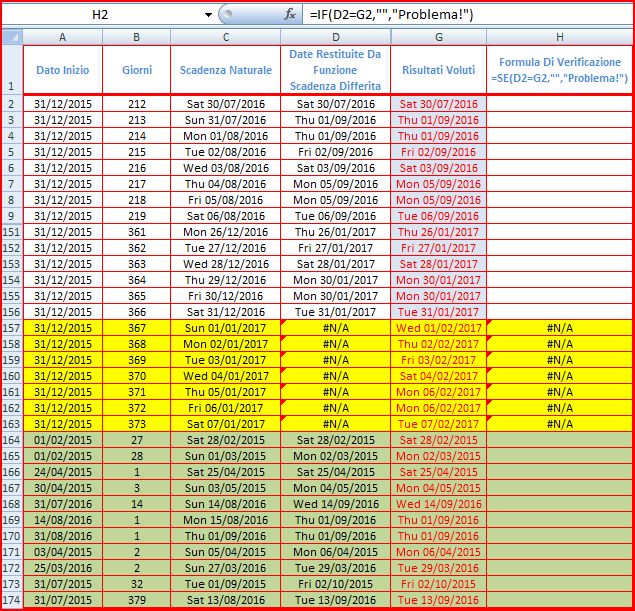Click cell 'Sat 04/02/2017'
This screenshot has height=611, width=635.
[x=439, y=376]
